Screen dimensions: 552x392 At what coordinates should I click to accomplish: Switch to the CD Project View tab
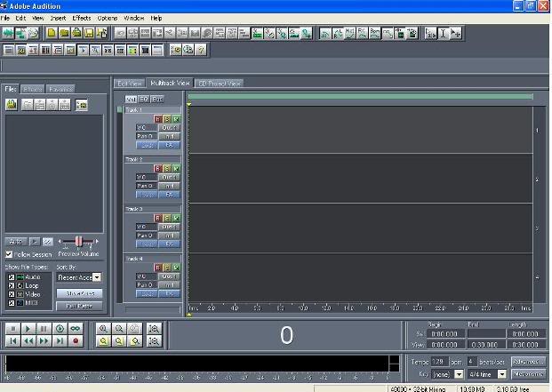pos(220,84)
